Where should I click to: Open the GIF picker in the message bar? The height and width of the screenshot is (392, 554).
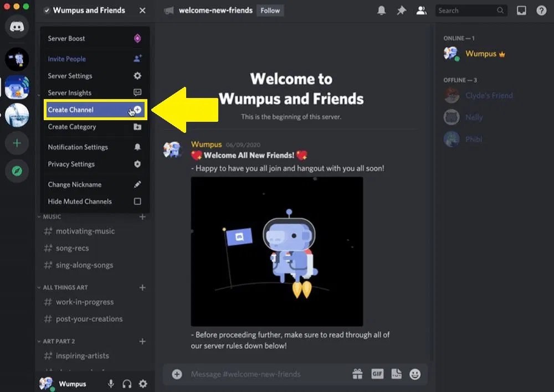377,374
